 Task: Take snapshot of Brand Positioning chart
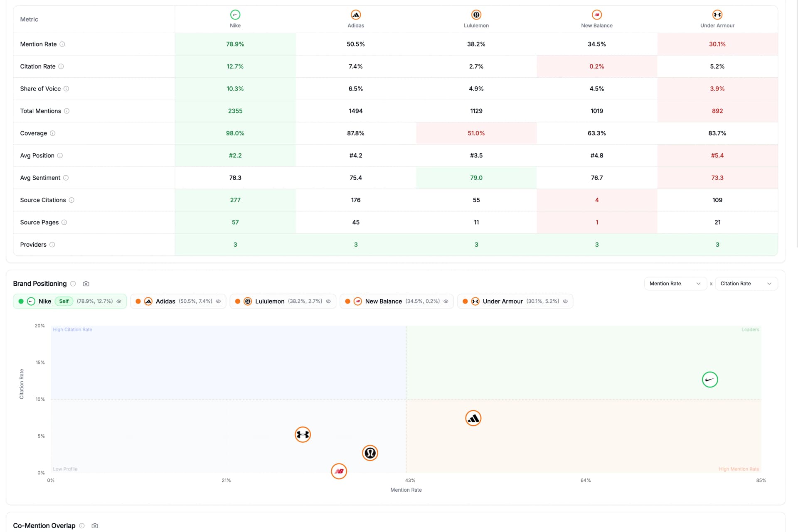(86, 284)
